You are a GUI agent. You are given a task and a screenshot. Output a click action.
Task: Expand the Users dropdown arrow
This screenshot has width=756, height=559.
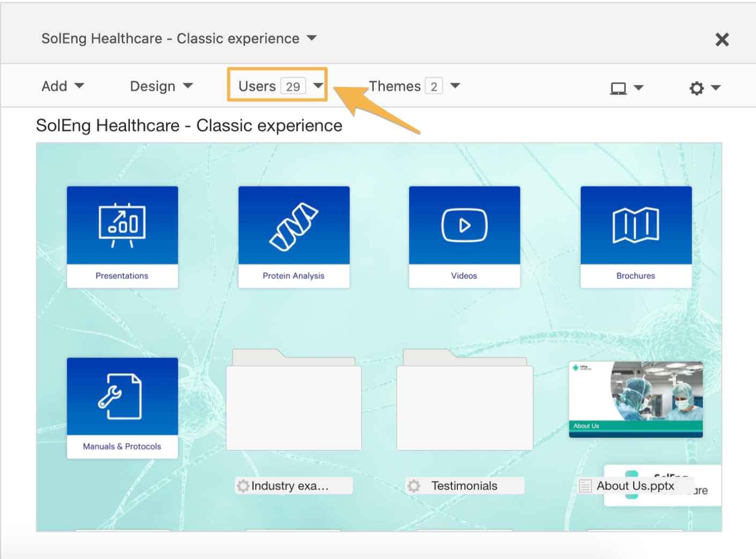[318, 86]
